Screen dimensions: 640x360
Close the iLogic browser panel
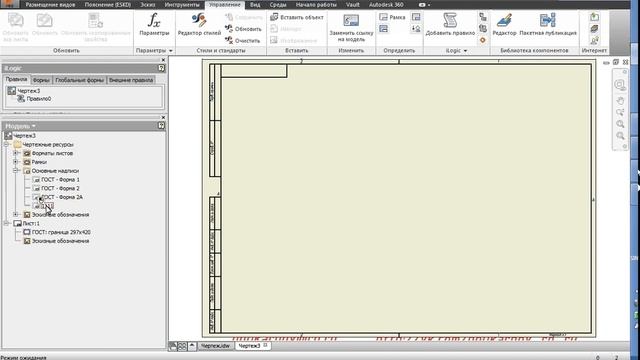pos(163,60)
